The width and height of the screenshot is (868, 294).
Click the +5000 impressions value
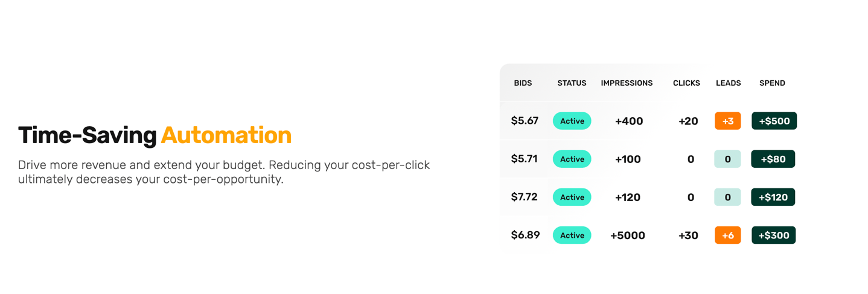(627, 235)
